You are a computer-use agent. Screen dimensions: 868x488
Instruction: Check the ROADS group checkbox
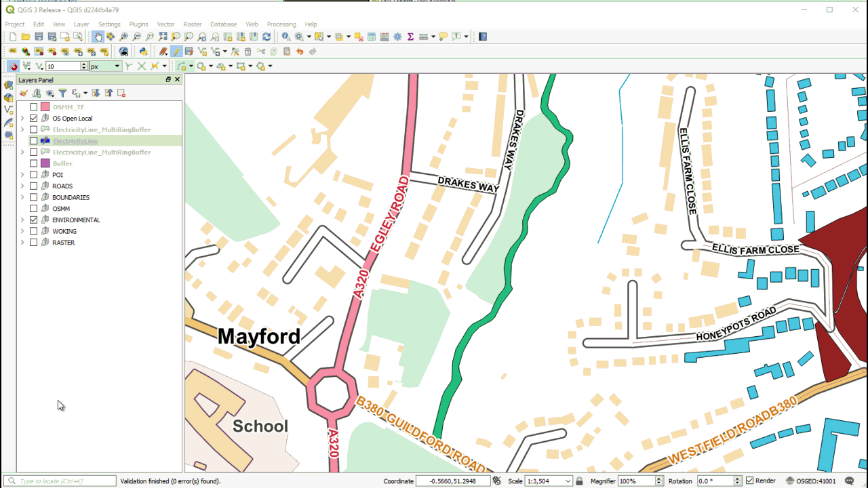(34, 186)
